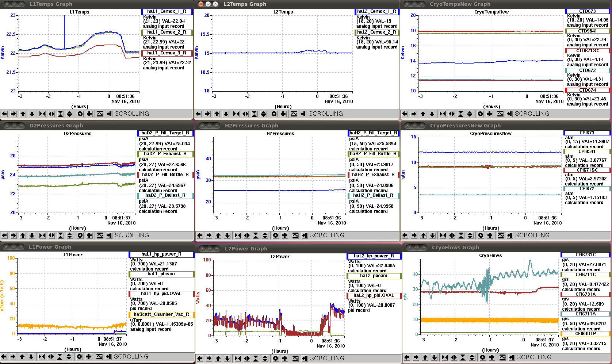Pan up in the D2Pressures graph toolbar
The image size is (612, 364).
pyautogui.click(x=23, y=235)
